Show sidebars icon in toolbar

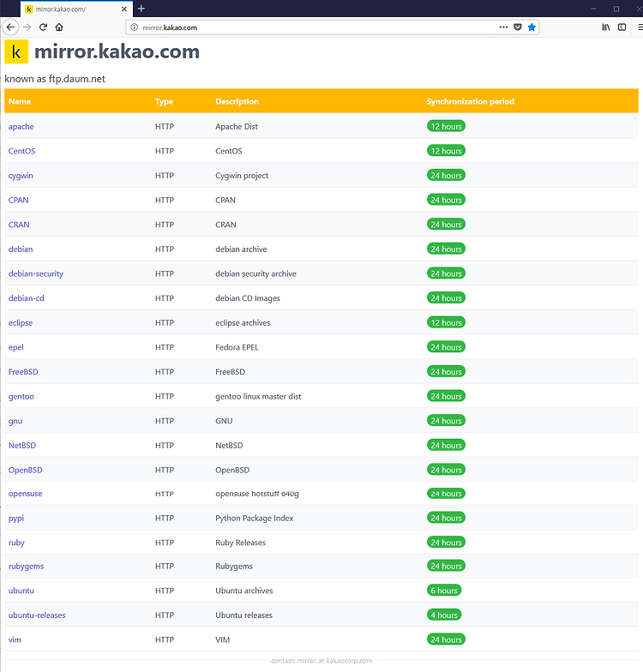(x=622, y=27)
